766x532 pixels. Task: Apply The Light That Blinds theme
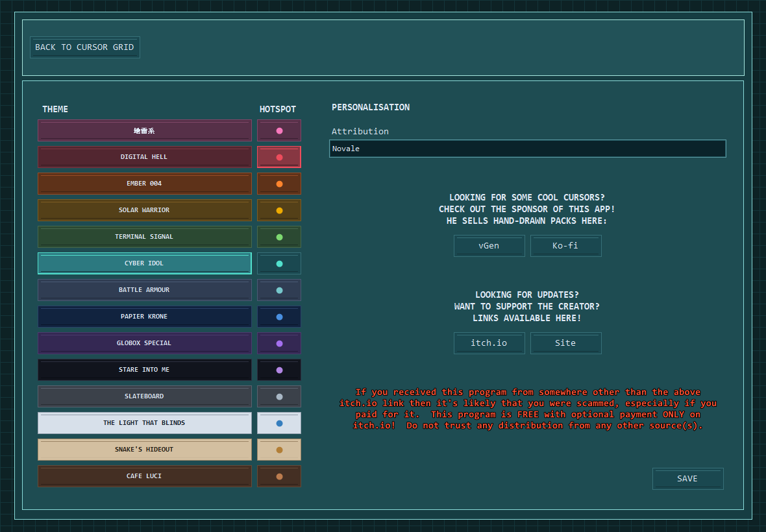(145, 423)
